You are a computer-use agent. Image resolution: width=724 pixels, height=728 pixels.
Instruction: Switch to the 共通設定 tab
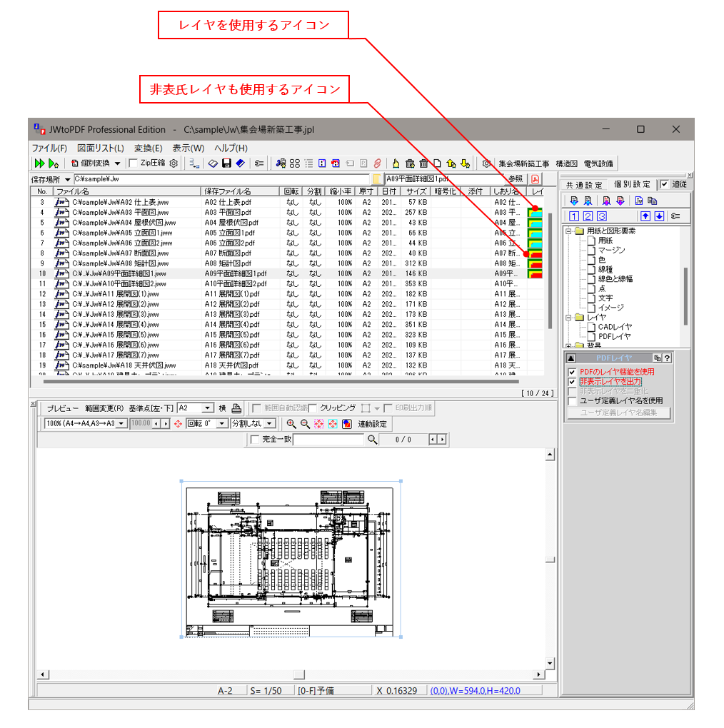[x=584, y=185]
